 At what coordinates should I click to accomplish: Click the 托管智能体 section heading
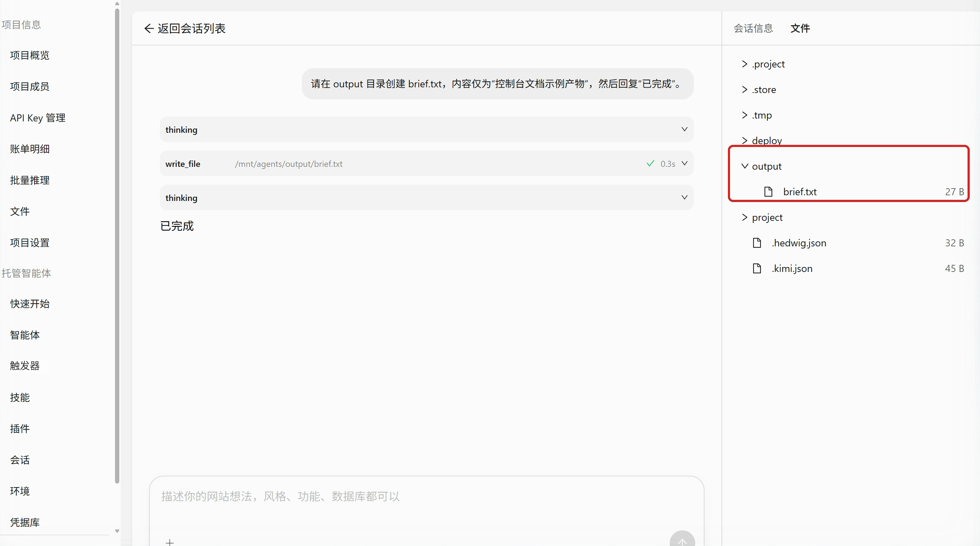26,273
